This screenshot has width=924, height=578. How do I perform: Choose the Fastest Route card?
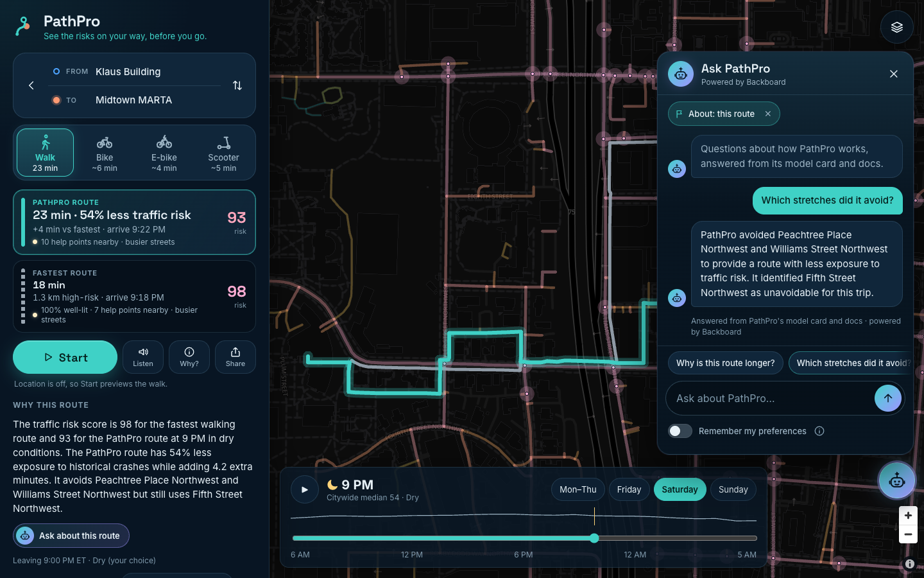134,296
